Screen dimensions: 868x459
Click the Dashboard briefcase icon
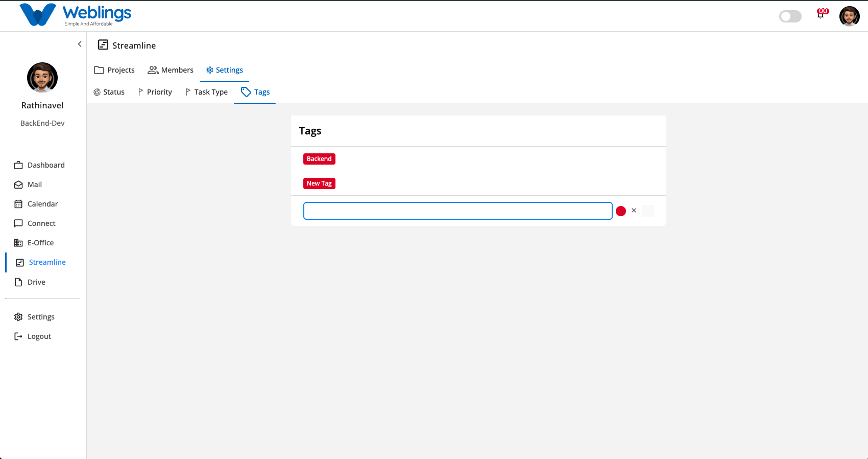coord(18,165)
